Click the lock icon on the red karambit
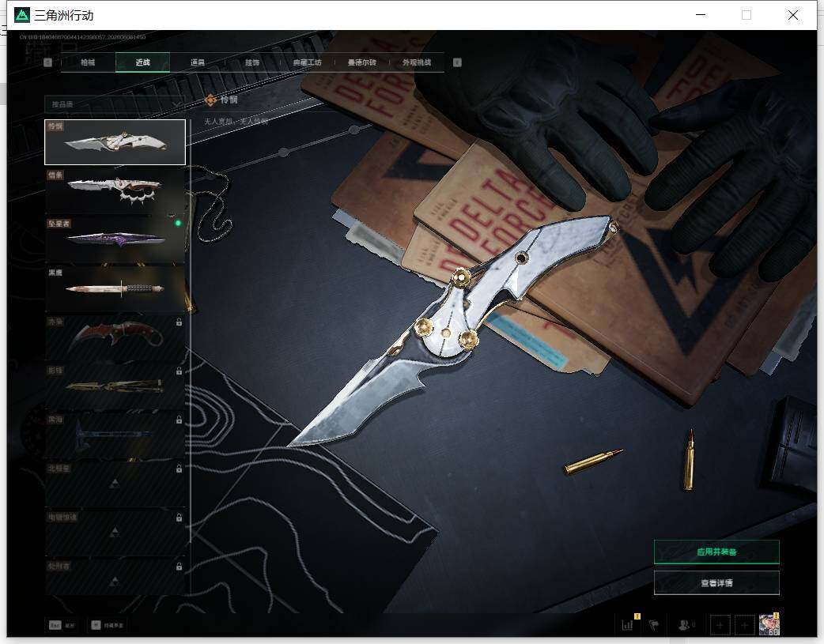This screenshot has width=824, height=644. (180, 322)
